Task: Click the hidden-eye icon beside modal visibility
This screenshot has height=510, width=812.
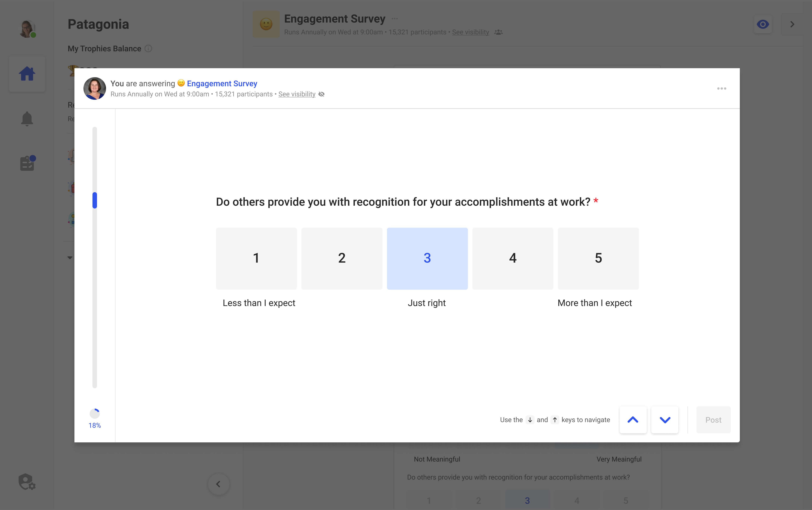Action: click(321, 94)
